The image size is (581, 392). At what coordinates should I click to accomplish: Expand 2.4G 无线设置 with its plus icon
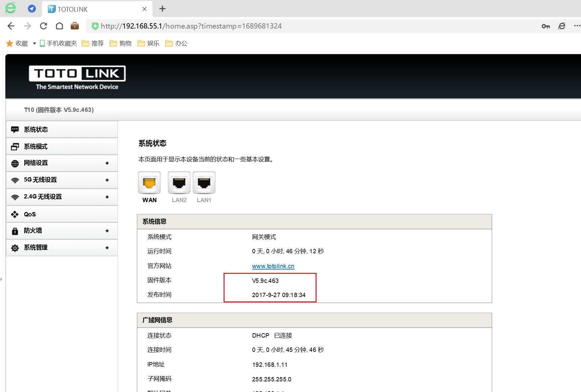107,197
